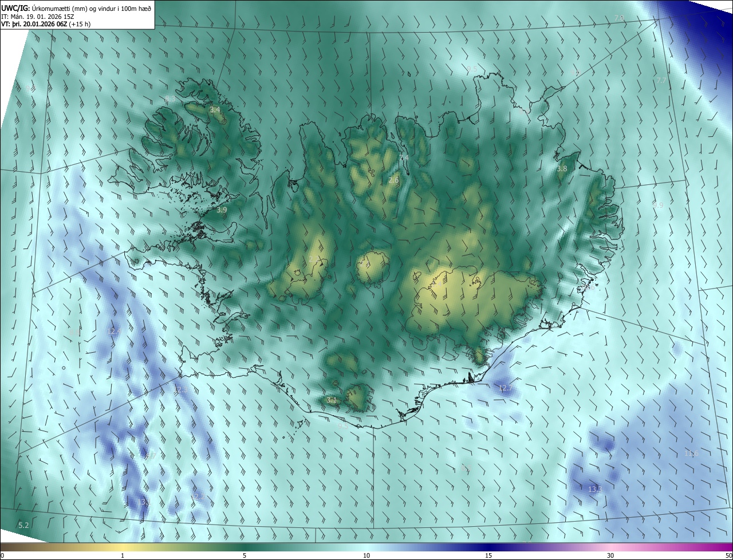733x560 pixels.
Task: Click the '13.3' value label in the southeast sea
Action: [595, 489]
